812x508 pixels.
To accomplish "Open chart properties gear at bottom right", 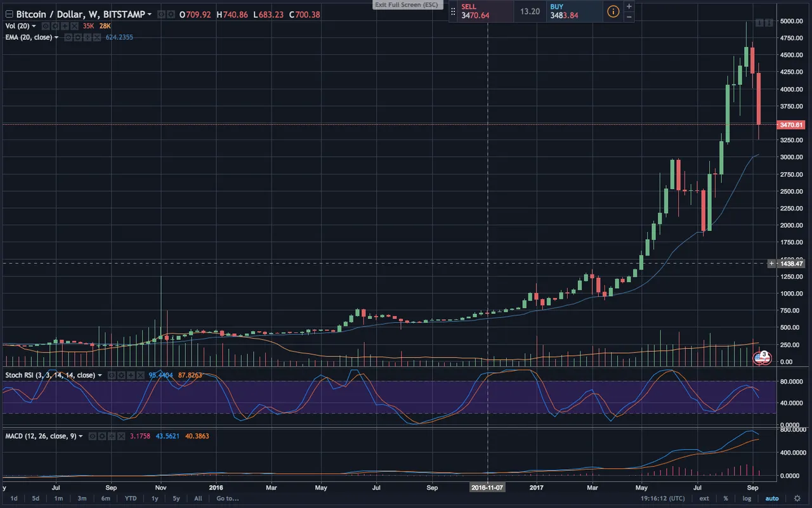I will pyautogui.click(x=797, y=498).
